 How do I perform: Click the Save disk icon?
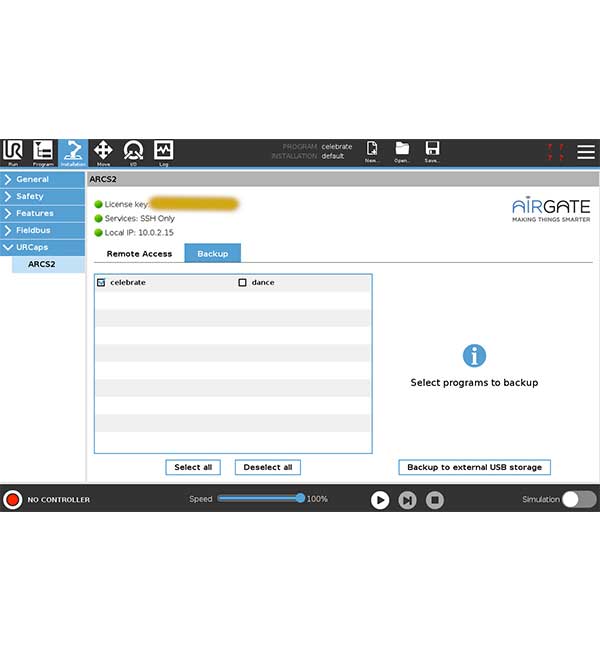point(432,151)
